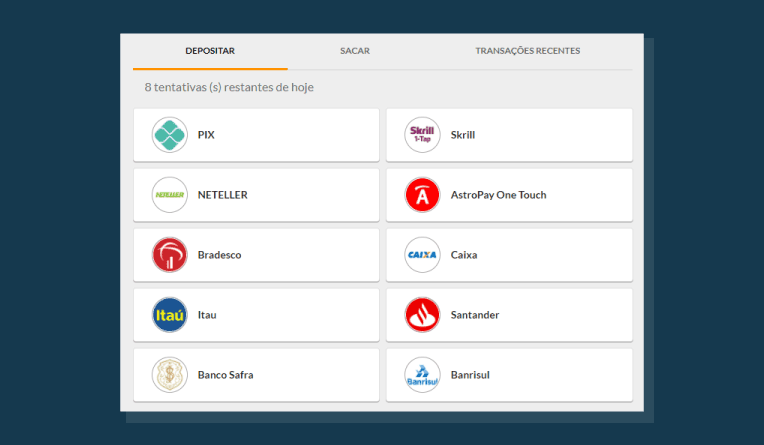This screenshot has height=445, width=764.
Task: Select the Caixa bank label
Action: (464, 255)
